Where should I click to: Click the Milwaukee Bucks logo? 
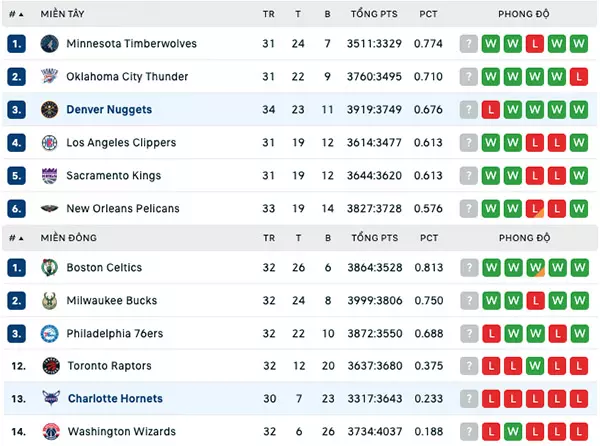(49, 301)
